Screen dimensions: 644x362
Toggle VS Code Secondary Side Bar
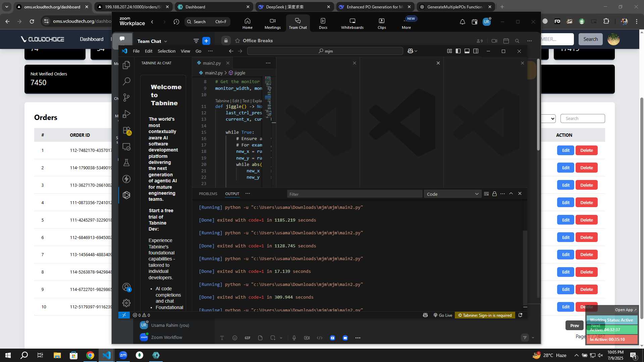point(476,51)
